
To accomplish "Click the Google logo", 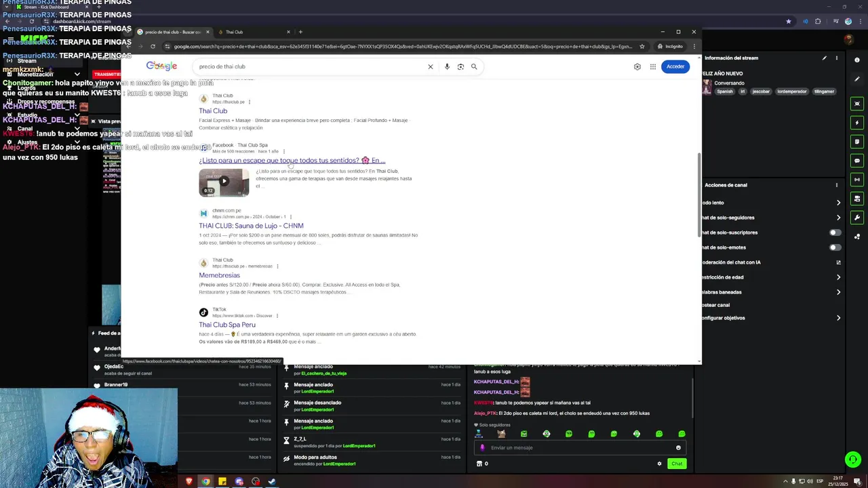I will [x=161, y=66].
